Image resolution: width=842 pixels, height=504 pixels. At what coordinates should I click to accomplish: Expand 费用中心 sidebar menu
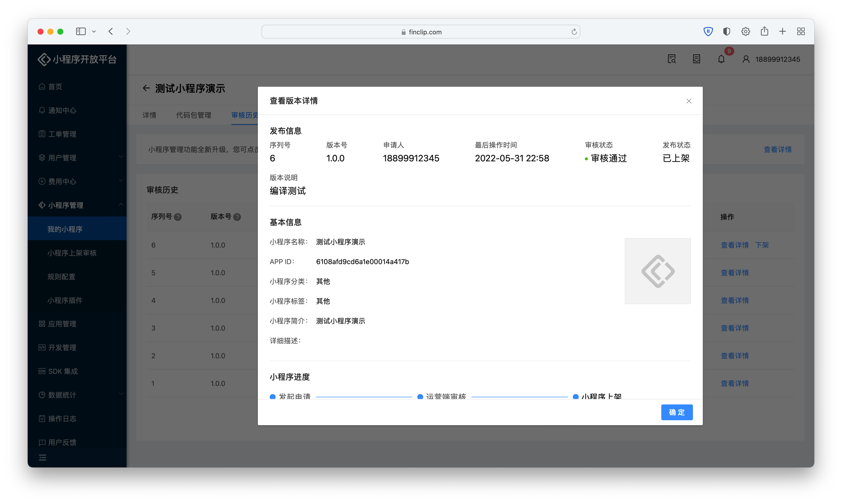pos(77,181)
